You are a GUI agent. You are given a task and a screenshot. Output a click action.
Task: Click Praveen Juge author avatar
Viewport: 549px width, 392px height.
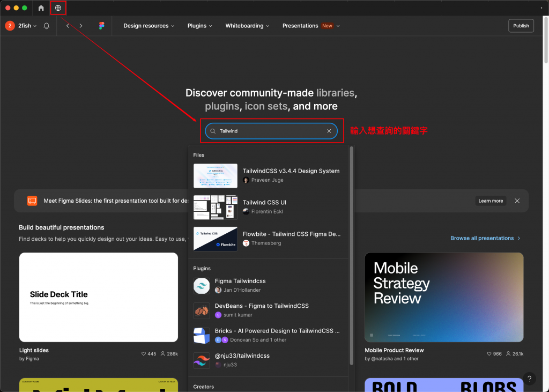246,180
